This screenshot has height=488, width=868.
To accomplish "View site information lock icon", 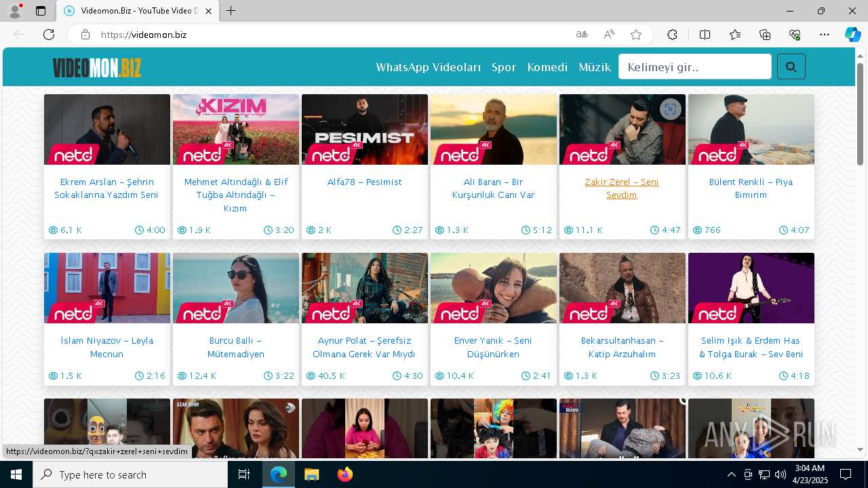I will coord(85,35).
